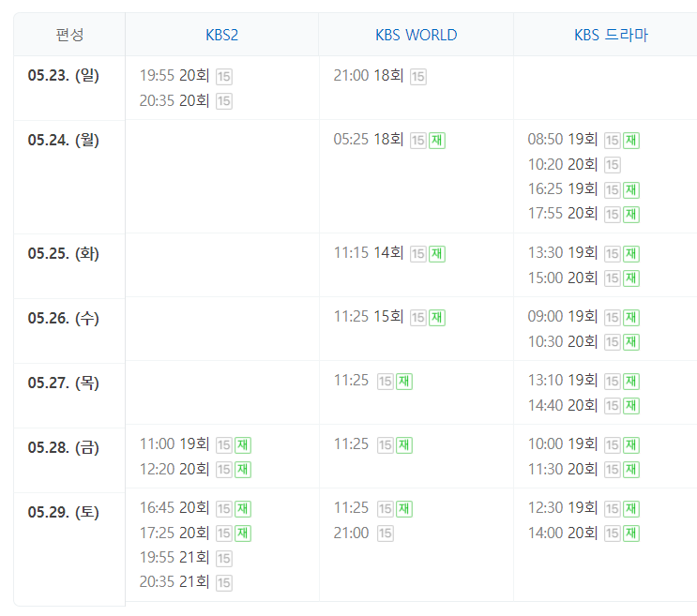The width and height of the screenshot is (697, 616).
Task: Select the 05.29. (토) date row label
Action: pyautogui.click(x=64, y=512)
